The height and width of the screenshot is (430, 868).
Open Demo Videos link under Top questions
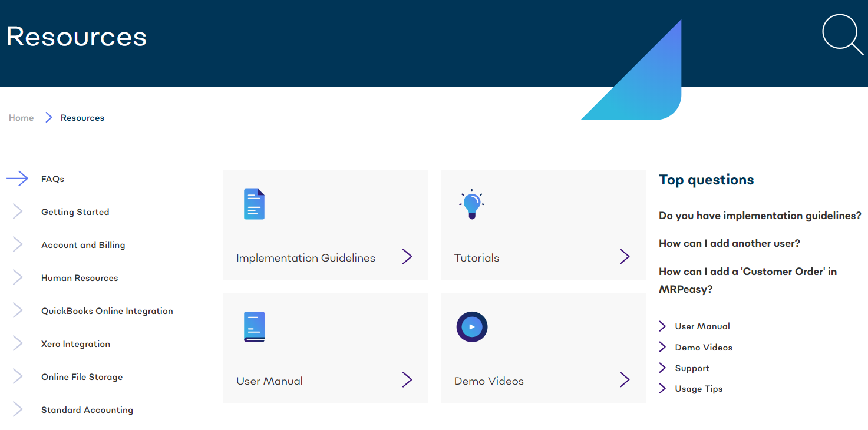tap(704, 348)
